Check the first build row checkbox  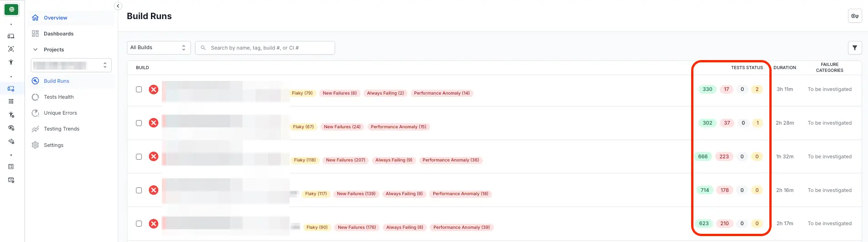pyautogui.click(x=139, y=90)
